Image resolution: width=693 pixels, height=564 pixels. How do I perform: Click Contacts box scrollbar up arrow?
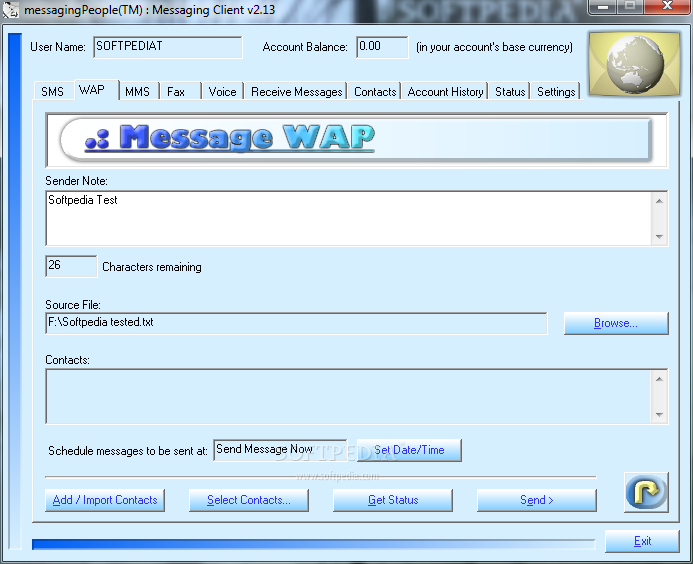coord(659,379)
